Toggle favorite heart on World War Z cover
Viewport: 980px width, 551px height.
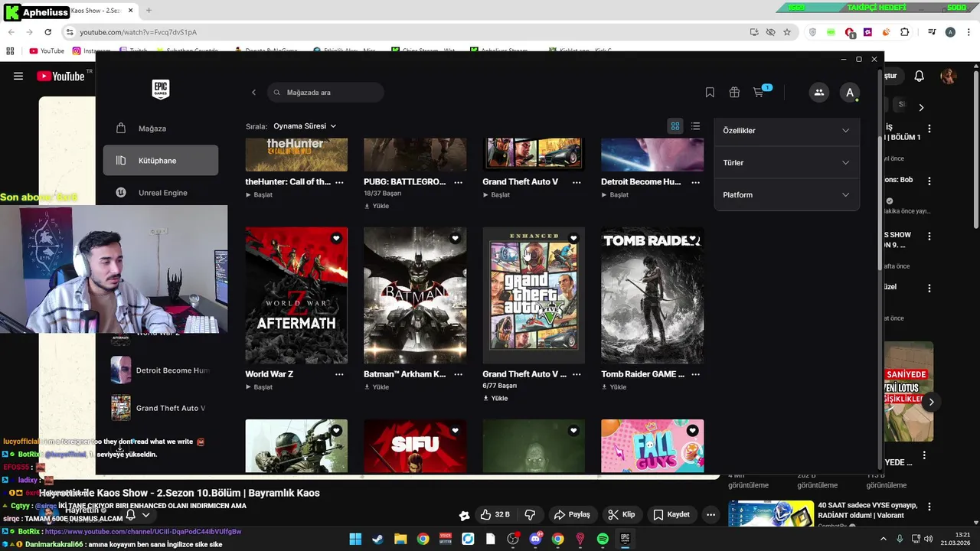point(336,239)
